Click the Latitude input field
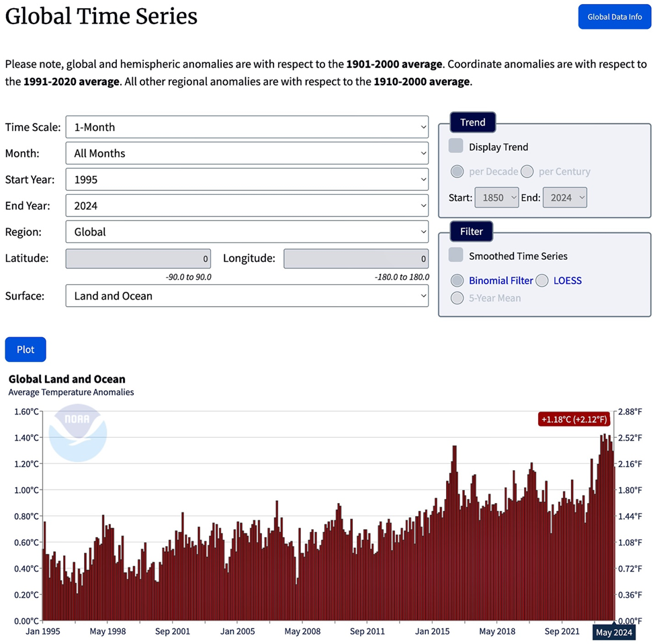The width and height of the screenshot is (655, 644). [138, 259]
